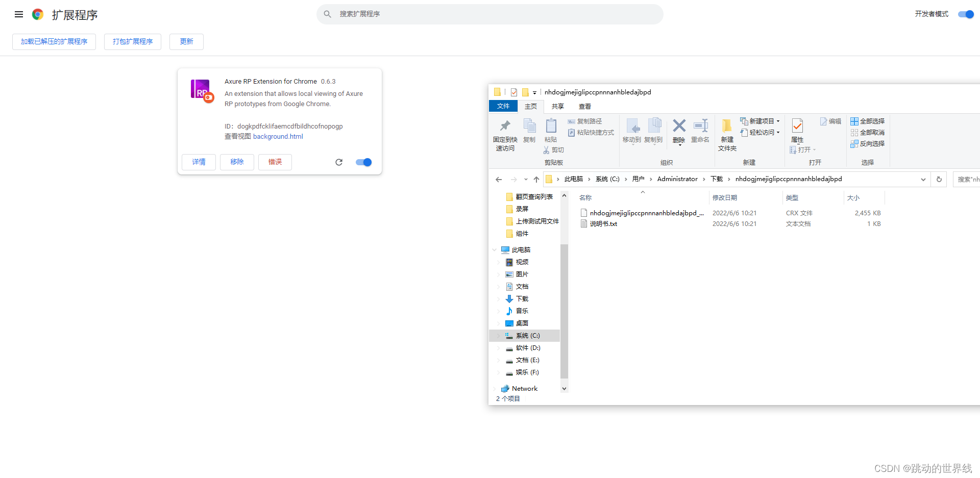Click Invert selection in ribbon

click(x=868, y=144)
